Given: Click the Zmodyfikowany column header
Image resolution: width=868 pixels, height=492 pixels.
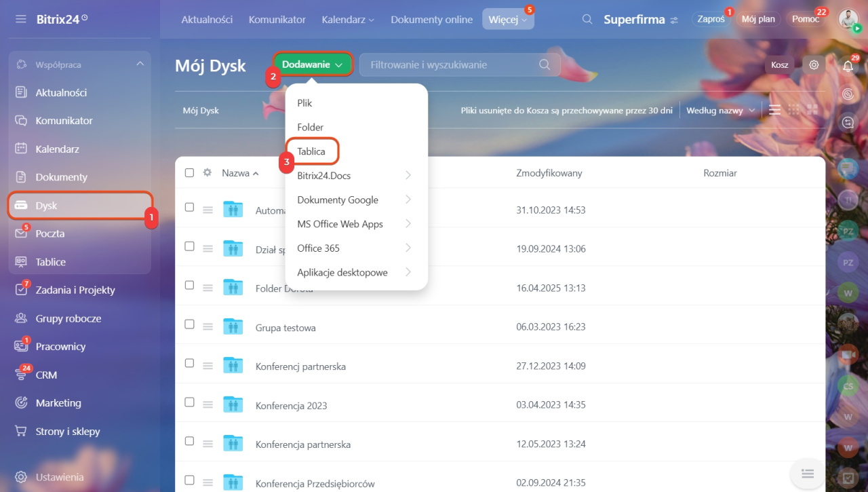Looking at the screenshot, I should coord(549,173).
